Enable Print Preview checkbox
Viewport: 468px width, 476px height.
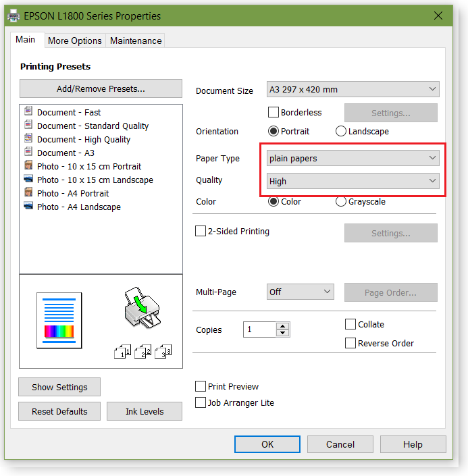coord(201,386)
